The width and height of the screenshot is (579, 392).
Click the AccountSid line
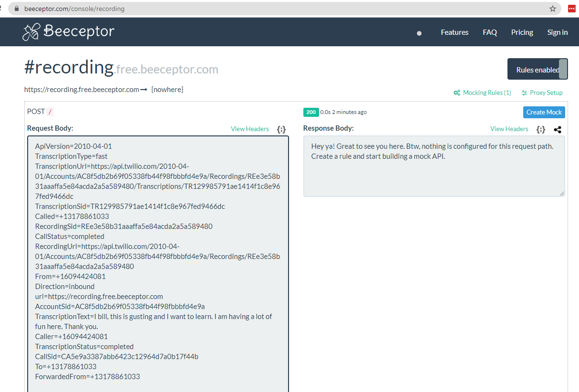[x=120, y=306]
